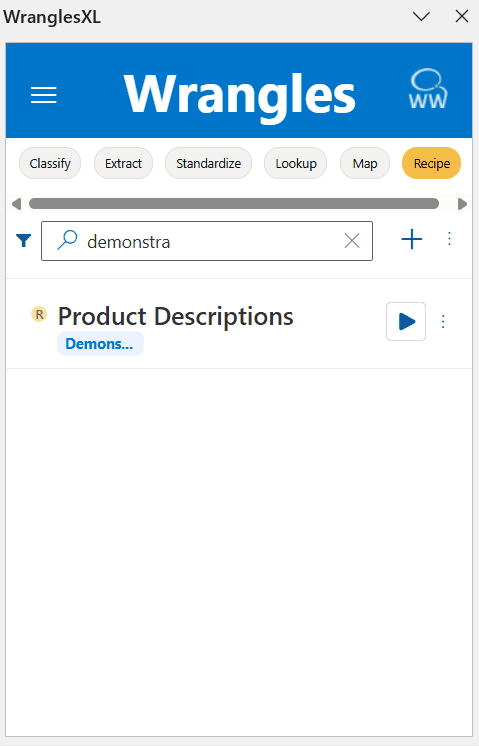Select the Lookup category chip
The image size is (479, 746).
click(x=296, y=163)
